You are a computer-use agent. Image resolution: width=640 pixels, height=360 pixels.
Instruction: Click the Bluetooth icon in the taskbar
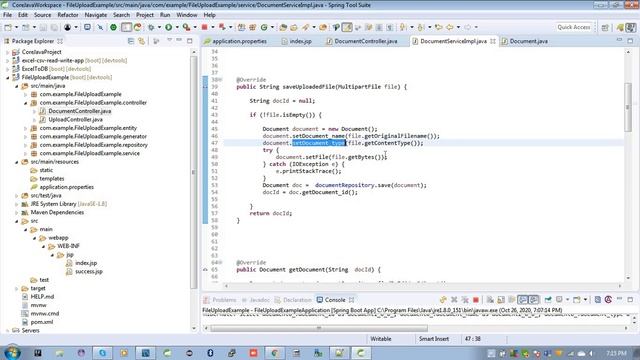coord(210,353)
